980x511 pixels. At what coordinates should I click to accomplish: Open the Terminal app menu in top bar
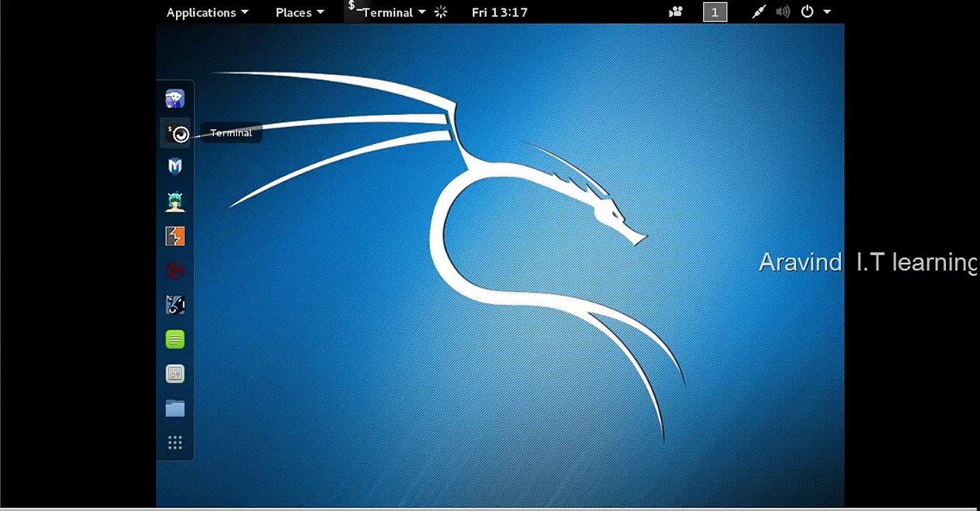pyautogui.click(x=387, y=12)
